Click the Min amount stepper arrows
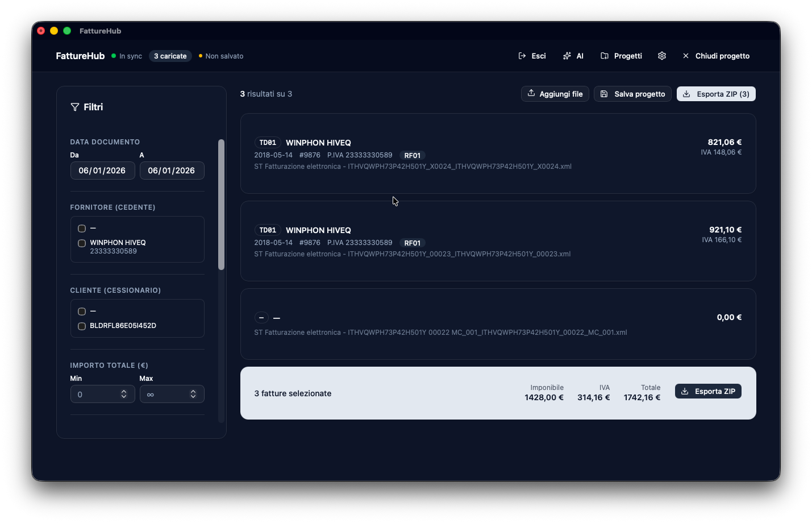Screen dimensions: 812x523 tap(124, 394)
